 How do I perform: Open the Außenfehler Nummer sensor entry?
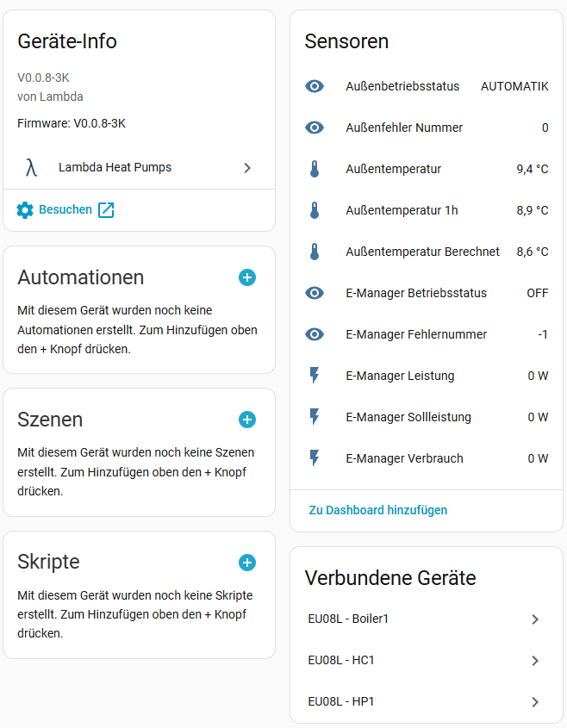404,128
